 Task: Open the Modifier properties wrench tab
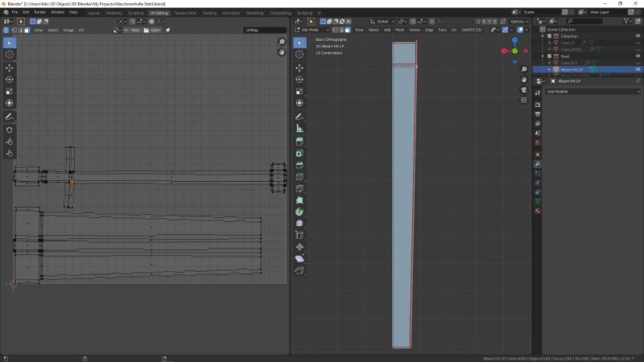pos(538,164)
